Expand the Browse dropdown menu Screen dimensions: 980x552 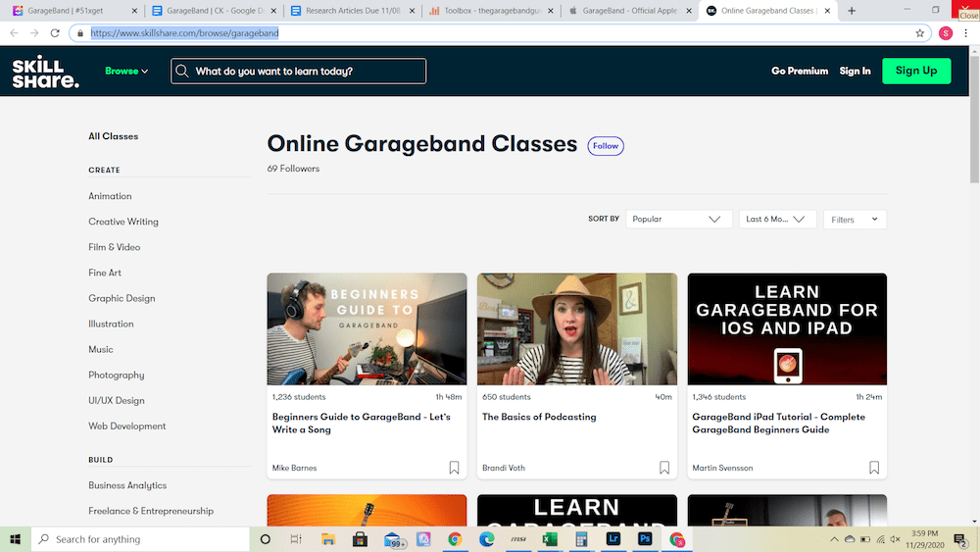tap(126, 72)
